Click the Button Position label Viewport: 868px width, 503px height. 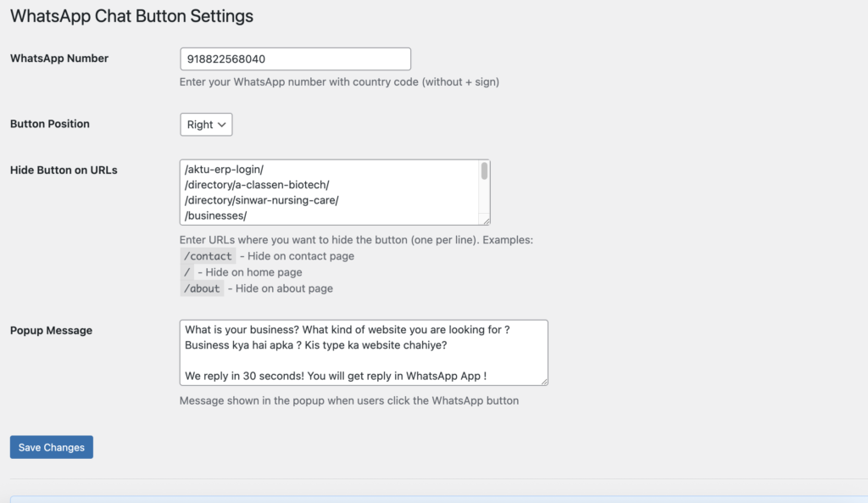pyautogui.click(x=50, y=124)
